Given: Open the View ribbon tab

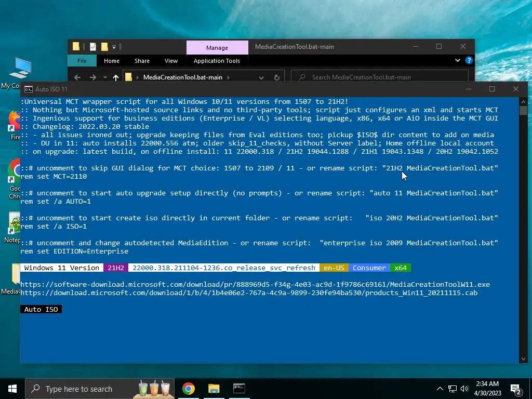Looking at the screenshot, I should point(171,61).
